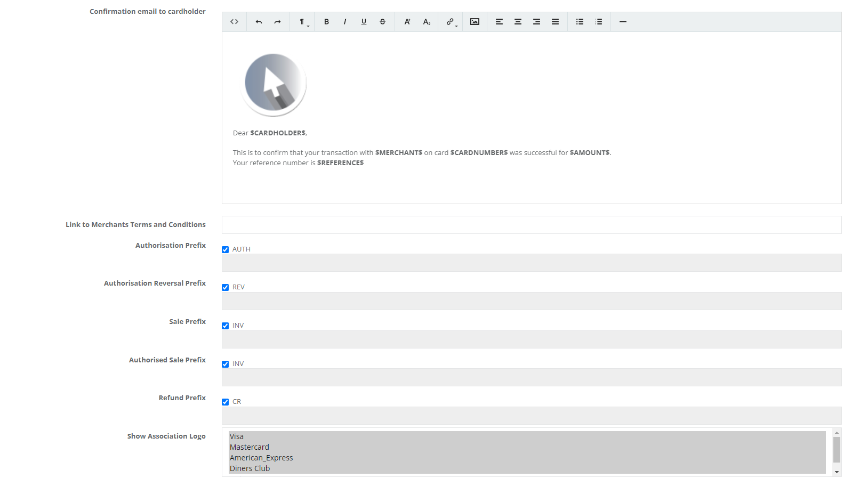Screen dimensions: 868x478
Task: Justify the text
Action: (555, 22)
